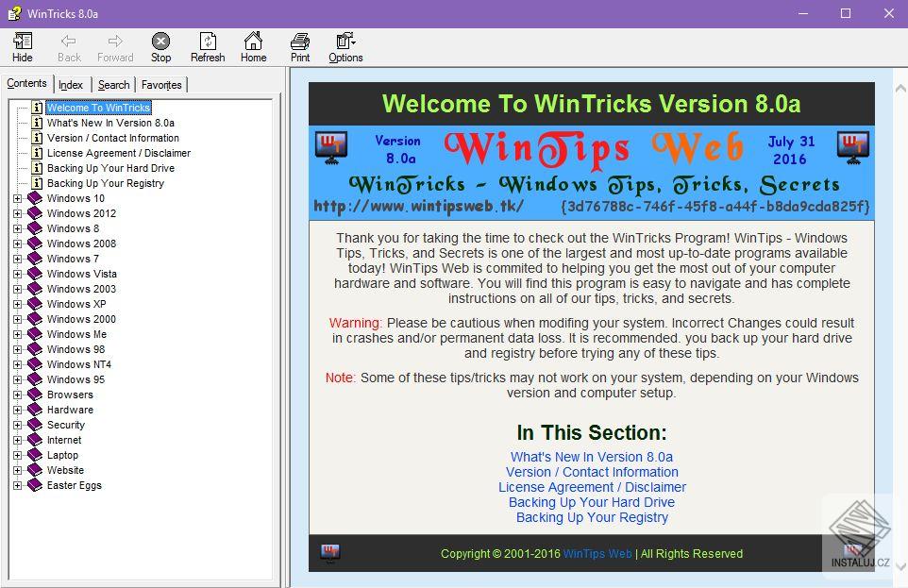The width and height of the screenshot is (908, 588).
Task: Click the Windows 10 purple book icon
Action: (35, 198)
